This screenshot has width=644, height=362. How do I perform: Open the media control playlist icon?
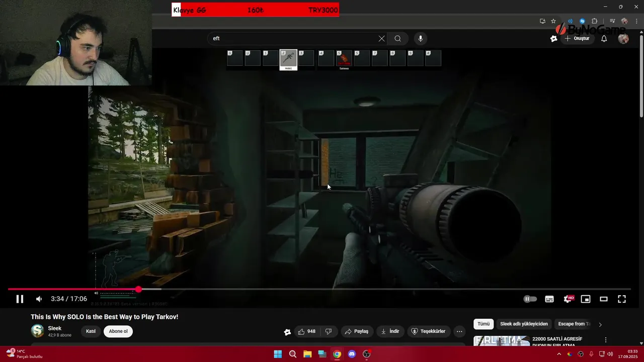612,21
